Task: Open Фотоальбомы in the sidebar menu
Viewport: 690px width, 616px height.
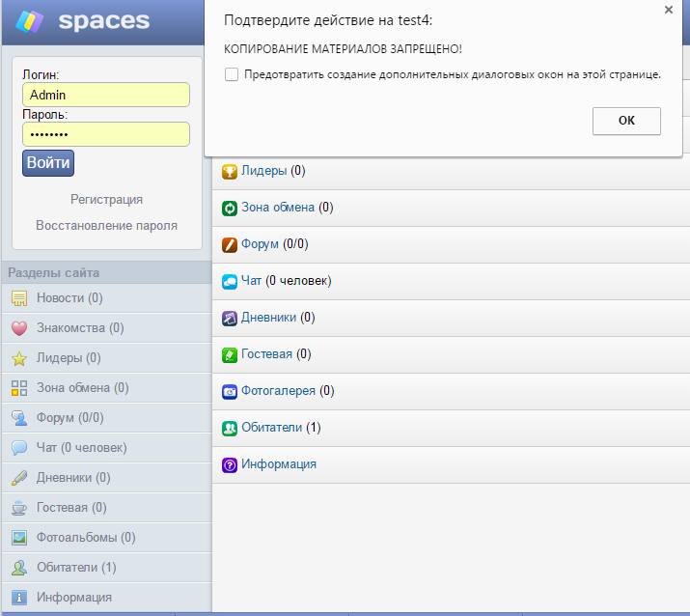Action: [x=86, y=538]
